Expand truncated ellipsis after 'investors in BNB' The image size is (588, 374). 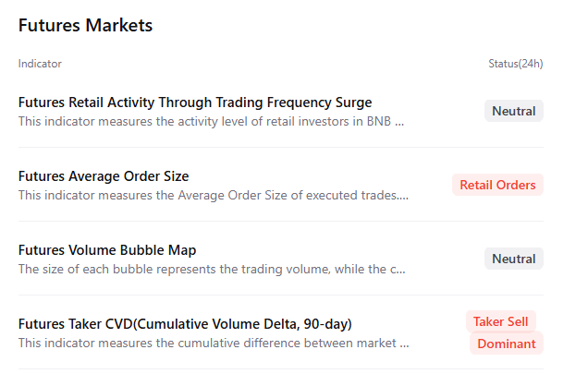click(399, 121)
